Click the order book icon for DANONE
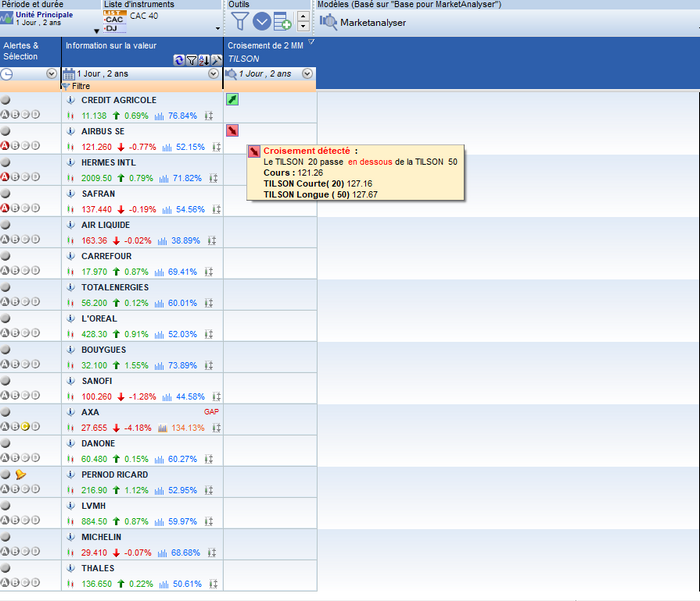This screenshot has height=601, width=700. coord(208,459)
